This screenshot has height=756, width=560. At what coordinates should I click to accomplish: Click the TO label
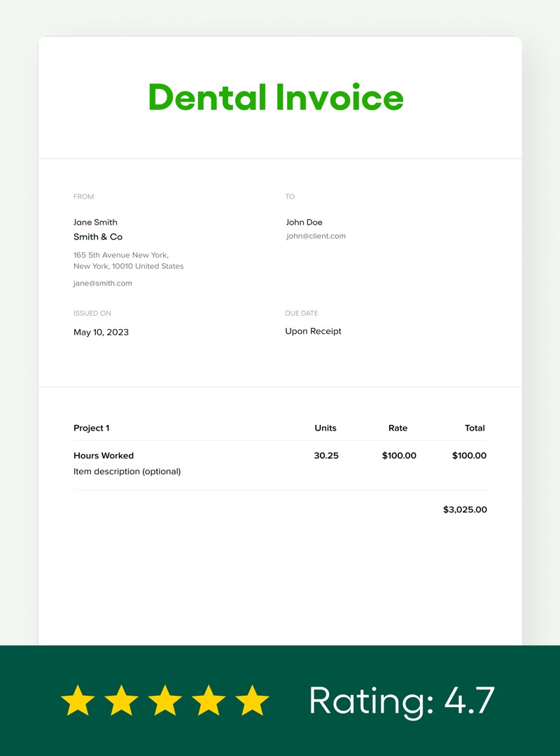290,197
